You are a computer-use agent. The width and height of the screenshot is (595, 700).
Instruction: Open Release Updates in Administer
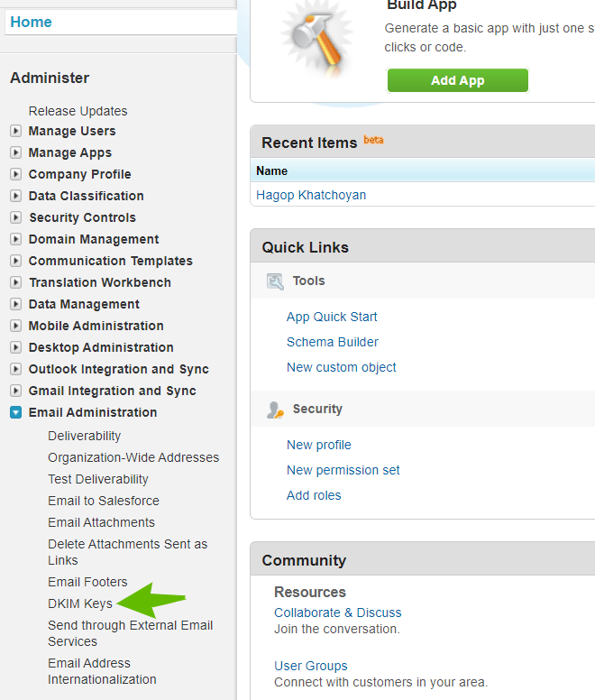78,111
